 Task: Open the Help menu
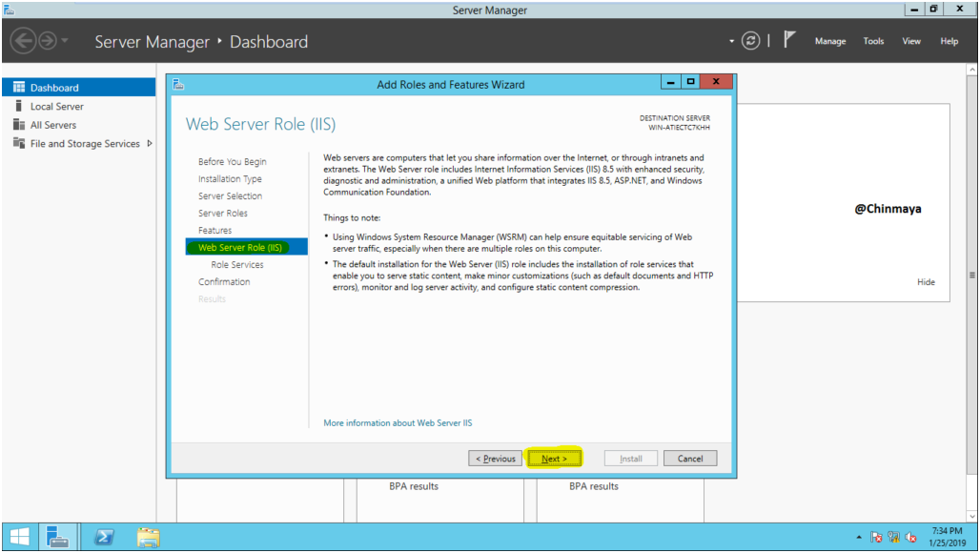coord(949,41)
